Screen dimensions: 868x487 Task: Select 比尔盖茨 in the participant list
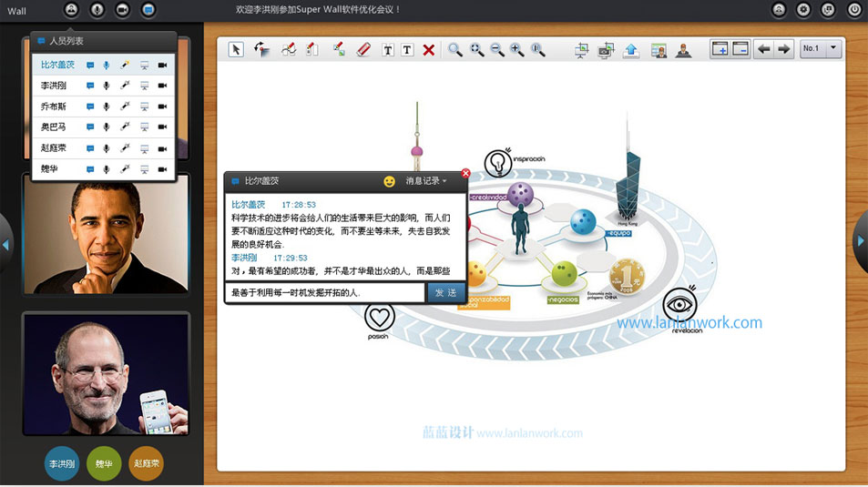click(57, 65)
